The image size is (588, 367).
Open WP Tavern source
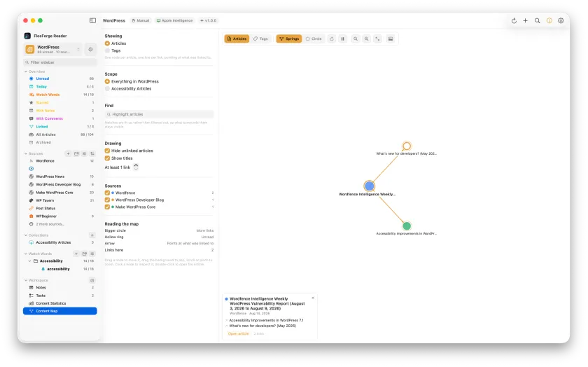click(x=60, y=200)
